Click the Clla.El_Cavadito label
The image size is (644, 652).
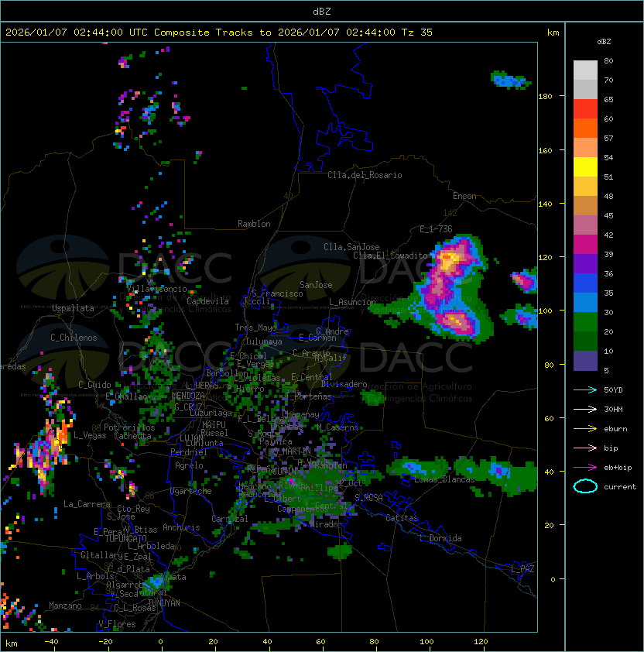point(390,256)
